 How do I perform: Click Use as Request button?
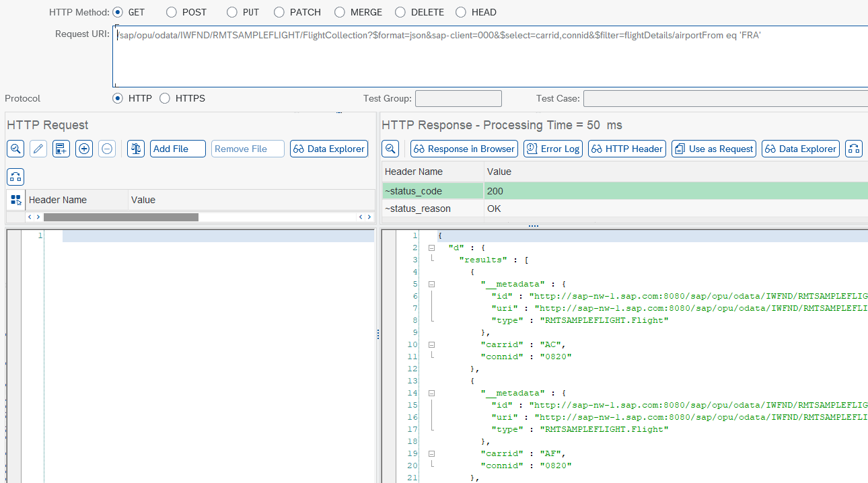point(714,149)
